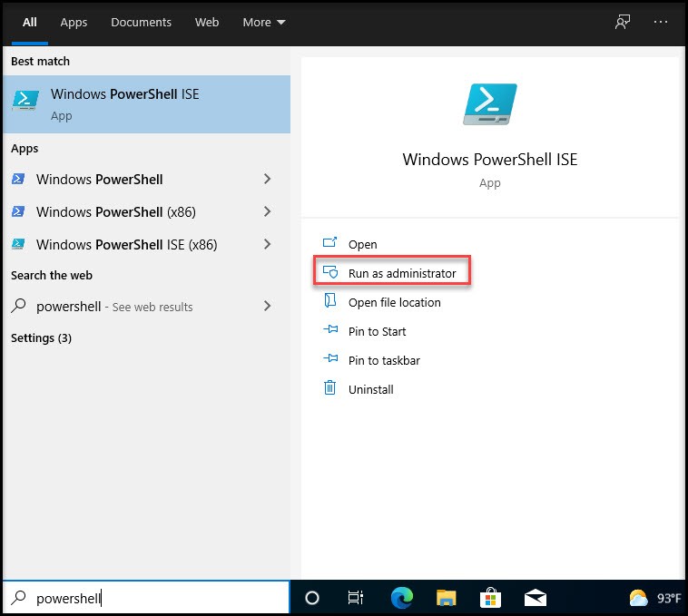
Task: Open Mail app from taskbar
Action: click(536, 598)
